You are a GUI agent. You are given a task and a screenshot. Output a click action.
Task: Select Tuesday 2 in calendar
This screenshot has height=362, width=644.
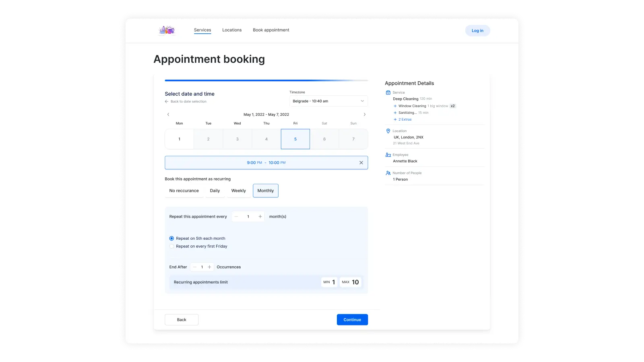tap(208, 139)
